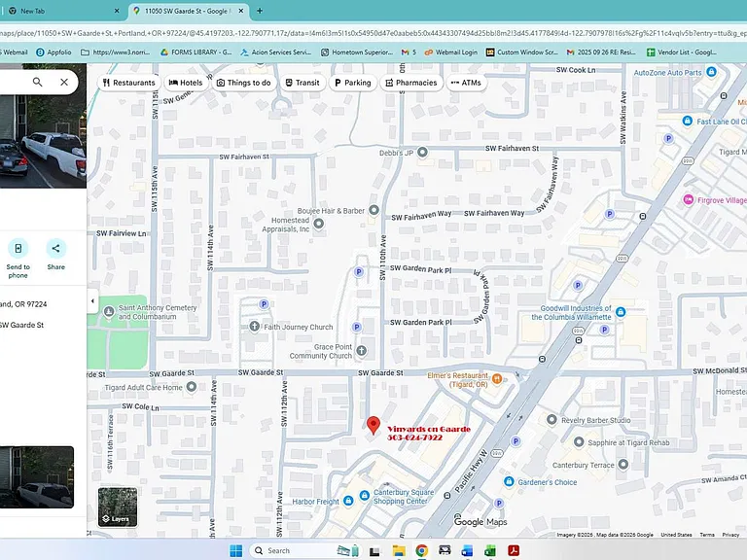Viewport: 747px width, 560px height.
Task: Click the street photo of white truck
Action: coord(44,140)
